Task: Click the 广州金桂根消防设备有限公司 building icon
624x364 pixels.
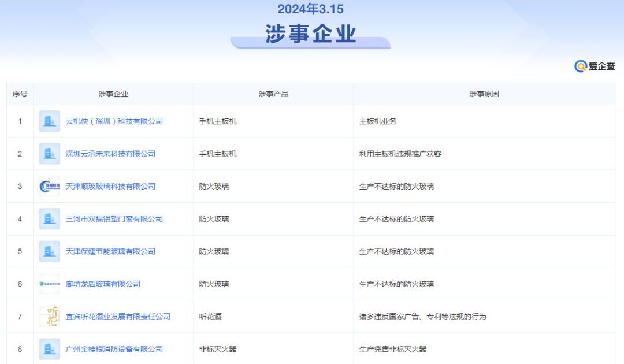Action: coord(49,350)
